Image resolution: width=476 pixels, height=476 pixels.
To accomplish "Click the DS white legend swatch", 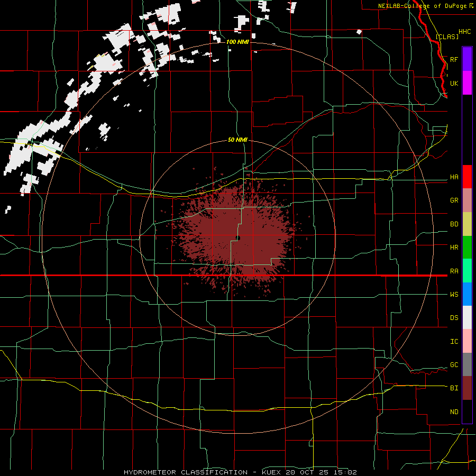I will [467, 317].
